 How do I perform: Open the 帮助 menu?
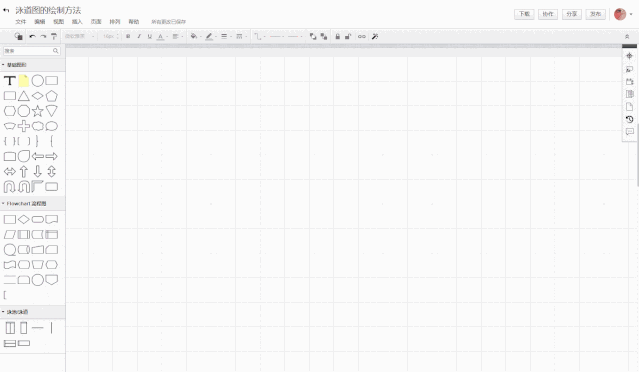[x=134, y=22]
